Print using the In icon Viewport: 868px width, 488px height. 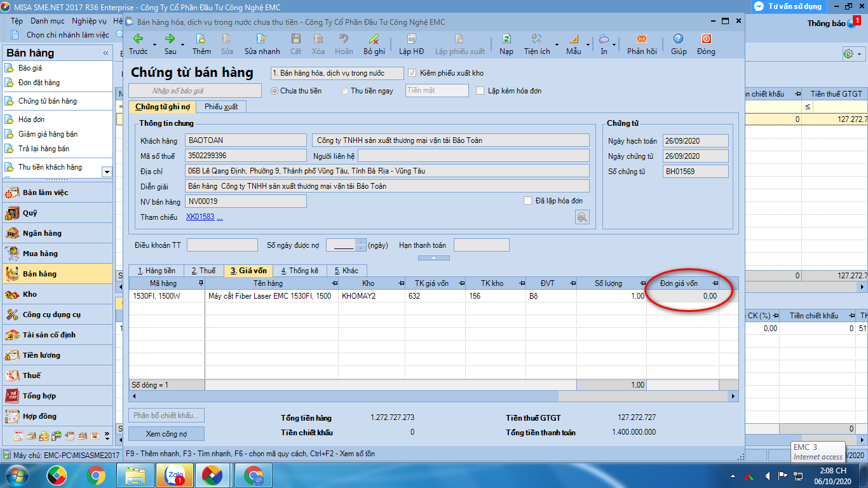604,44
